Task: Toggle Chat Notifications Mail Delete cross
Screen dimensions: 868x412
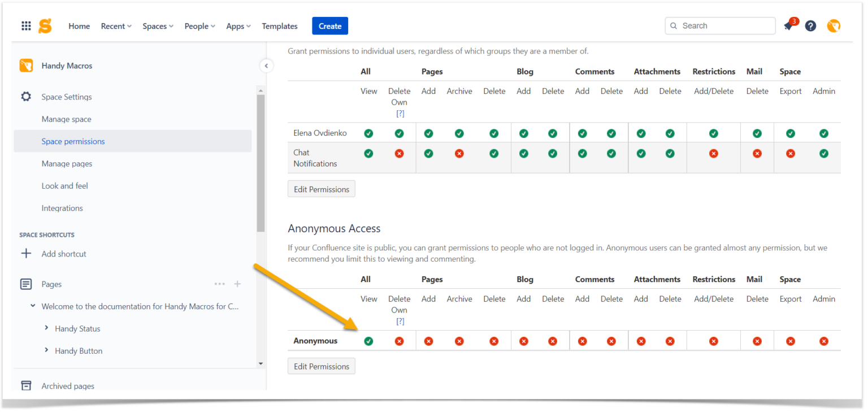Action: [757, 153]
